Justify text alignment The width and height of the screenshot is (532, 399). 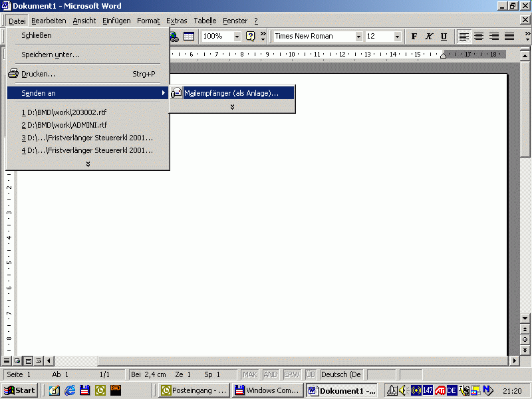click(509, 37)
